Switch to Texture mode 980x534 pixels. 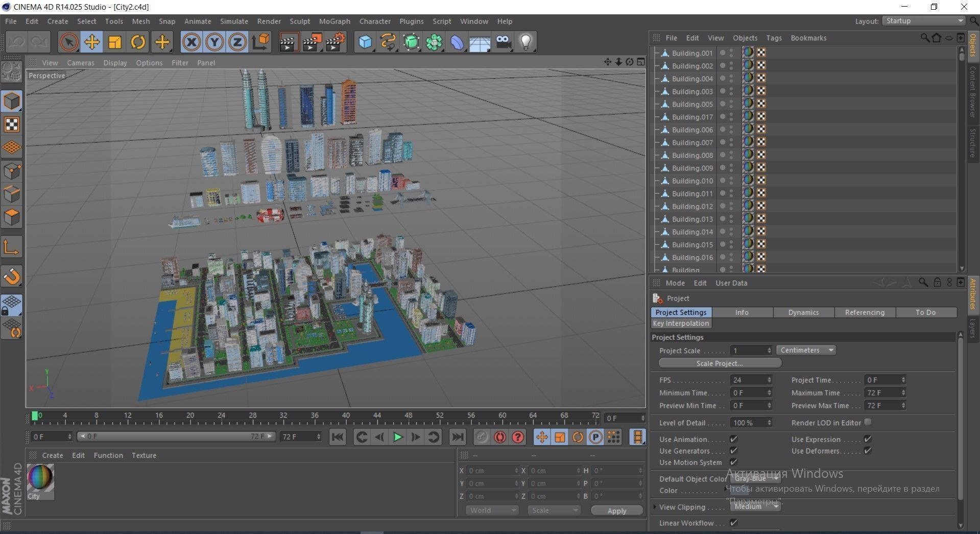[12, 124]
